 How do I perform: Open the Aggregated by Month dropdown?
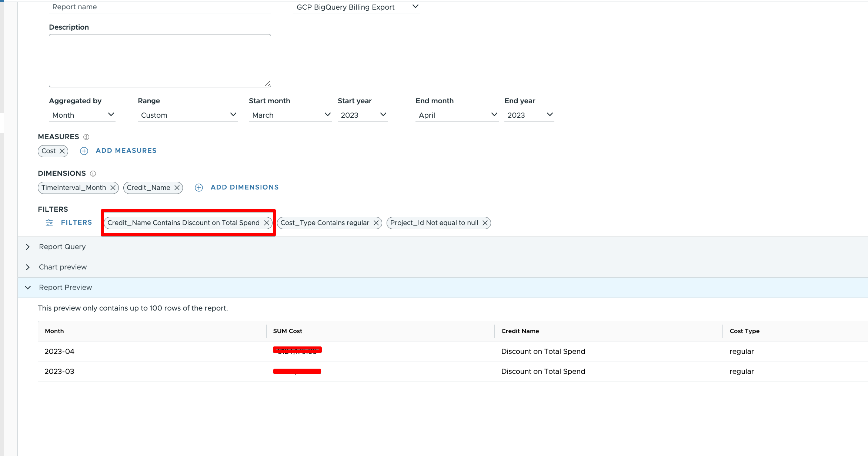point(82,115)
